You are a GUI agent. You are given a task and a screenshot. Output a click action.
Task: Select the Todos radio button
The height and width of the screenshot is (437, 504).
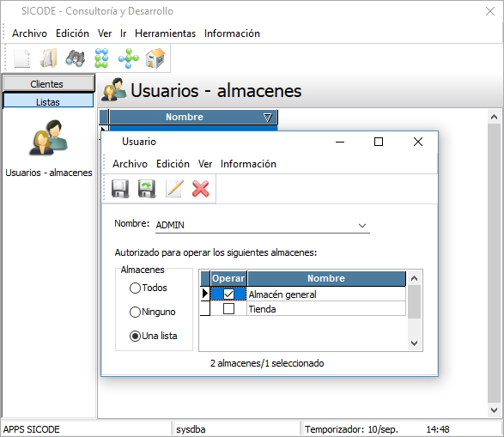[135, 288]
